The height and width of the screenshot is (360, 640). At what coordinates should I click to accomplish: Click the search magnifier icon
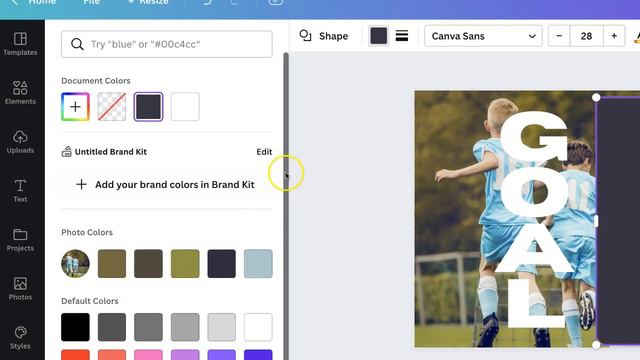coord(77,44)
